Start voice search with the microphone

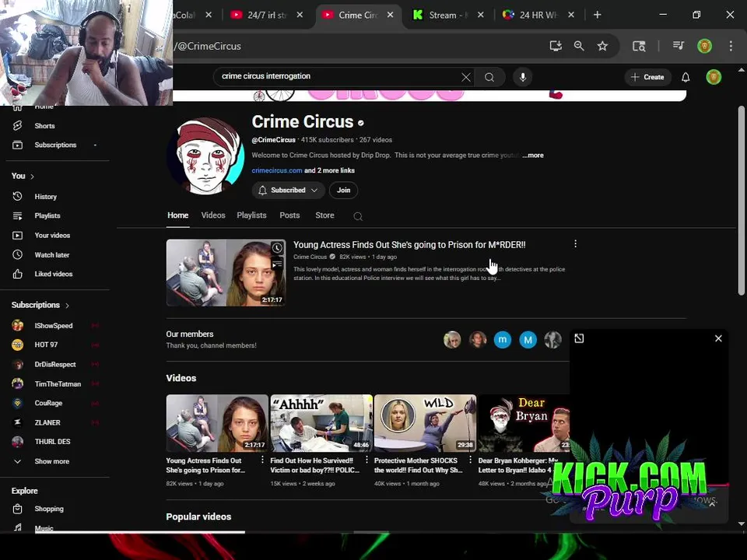tap(523, 77)
